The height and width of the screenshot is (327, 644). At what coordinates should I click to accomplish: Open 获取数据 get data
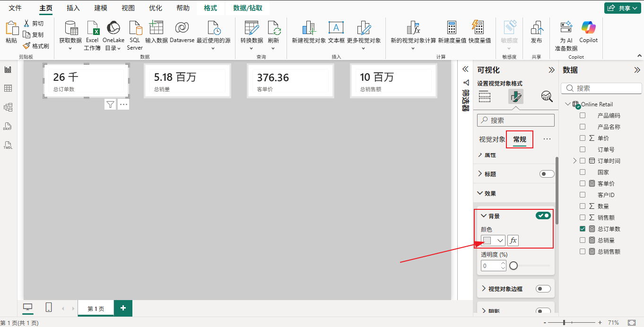click(70, 35)
